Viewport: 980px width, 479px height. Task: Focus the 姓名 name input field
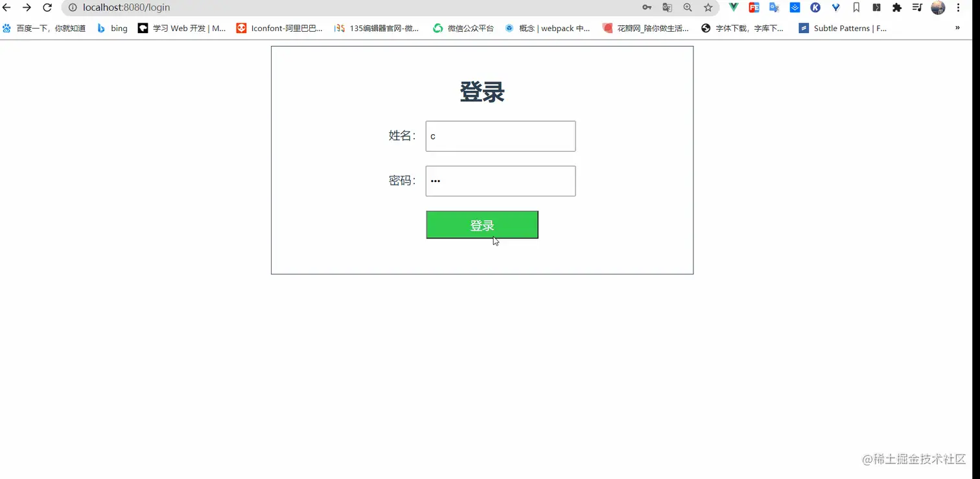pyautogui.click(x=500, y=136)
